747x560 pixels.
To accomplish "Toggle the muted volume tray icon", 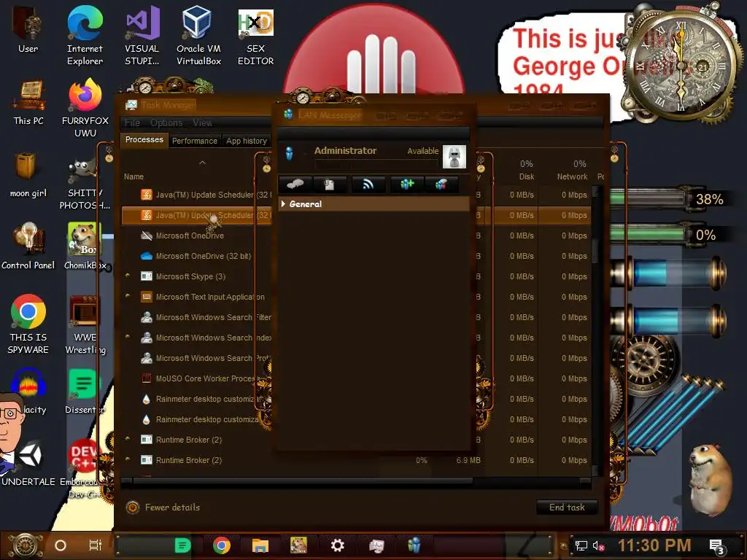I will click(598, 545).
